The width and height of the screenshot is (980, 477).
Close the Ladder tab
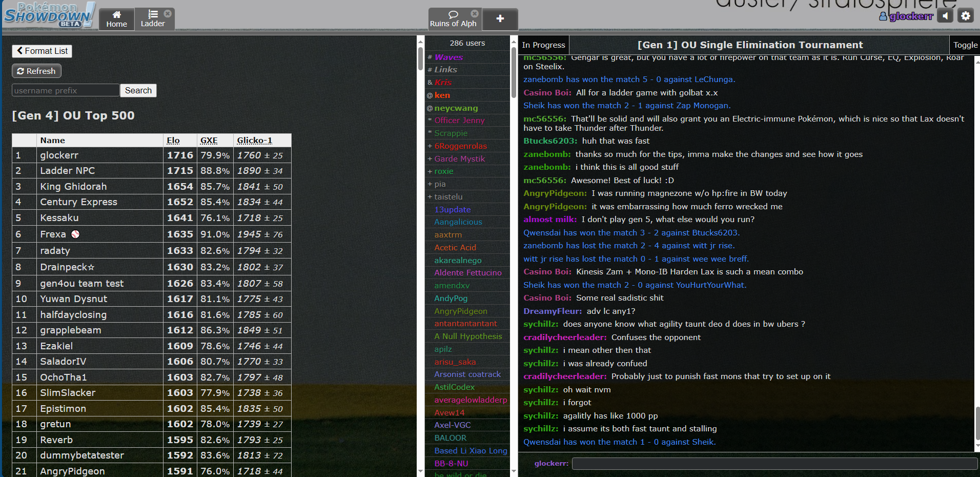coord(168,14)
